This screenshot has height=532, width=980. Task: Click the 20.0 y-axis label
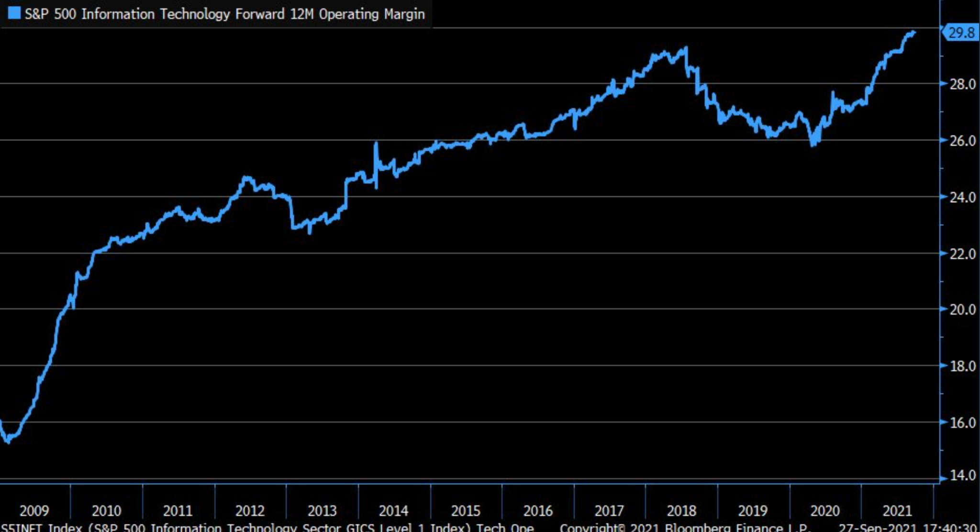[962, 310]
